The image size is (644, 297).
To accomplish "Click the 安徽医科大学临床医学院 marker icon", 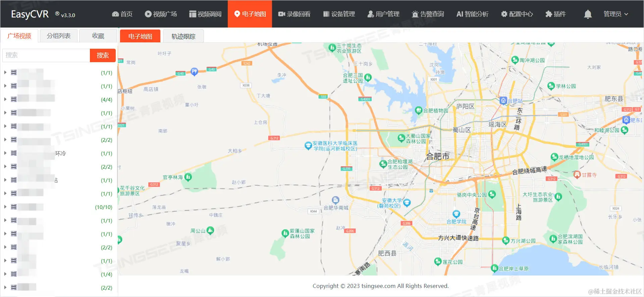I will (308, 145).
